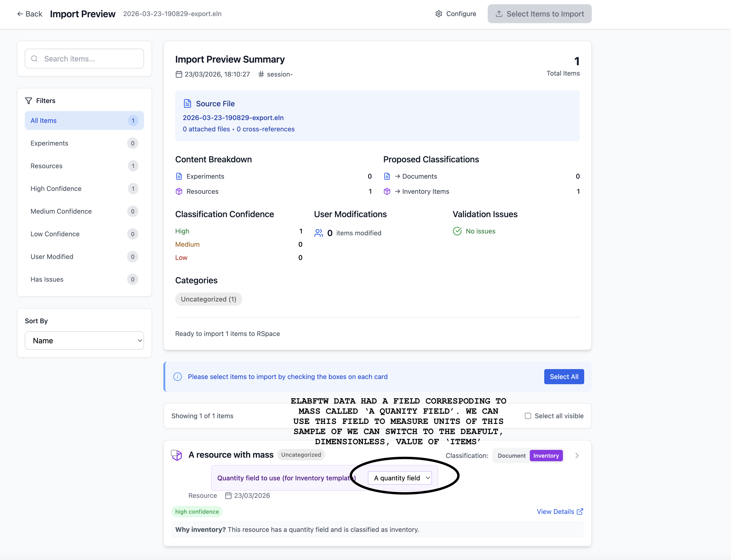Image resolution: width=731 pixels, height=560 pixels.
Task: Filter by Resources
Action: [x=84, y=166]
